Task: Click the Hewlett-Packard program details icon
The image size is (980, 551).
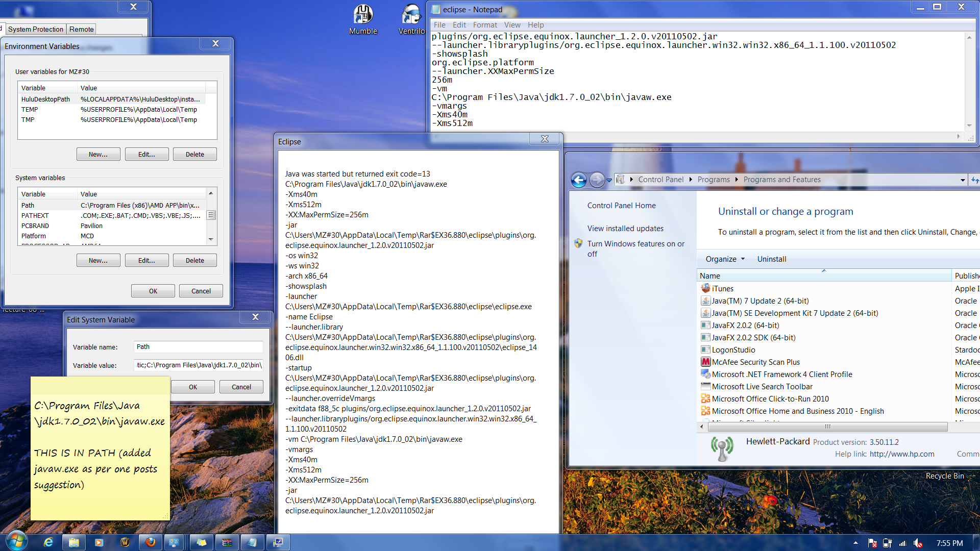Action: point(722,448)
